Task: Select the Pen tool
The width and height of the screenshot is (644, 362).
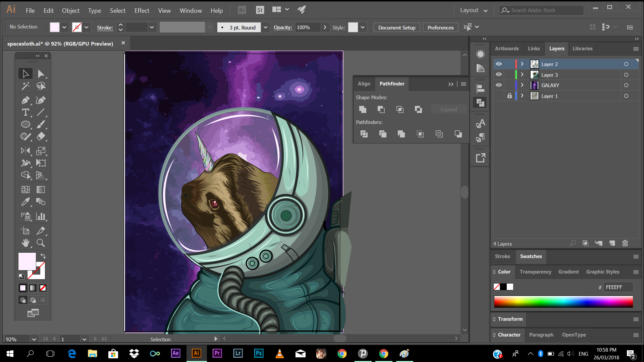Action: click(x=25, y=100)
